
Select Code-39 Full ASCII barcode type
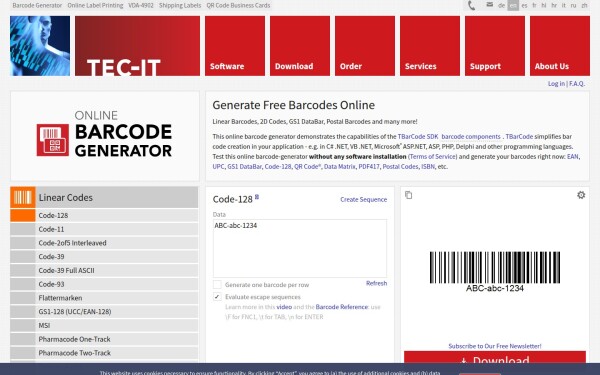104,271
